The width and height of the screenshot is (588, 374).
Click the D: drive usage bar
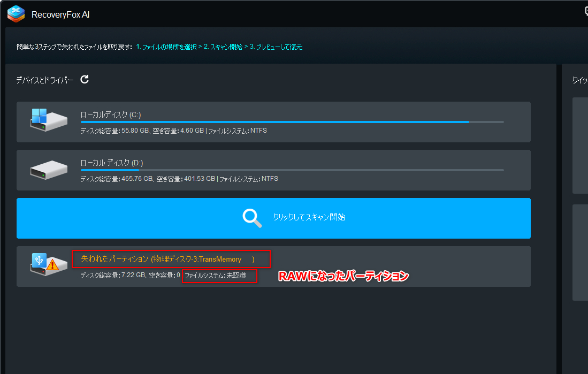(x=292, y=170)
